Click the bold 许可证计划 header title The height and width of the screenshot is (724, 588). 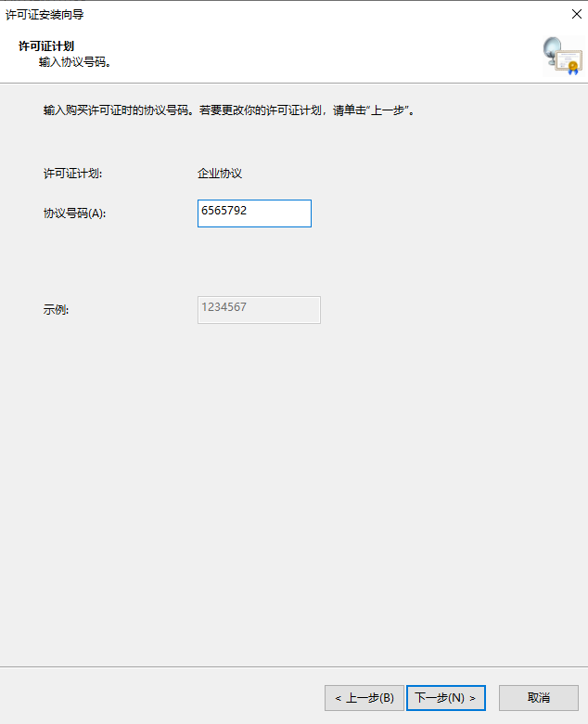[46, 45]
